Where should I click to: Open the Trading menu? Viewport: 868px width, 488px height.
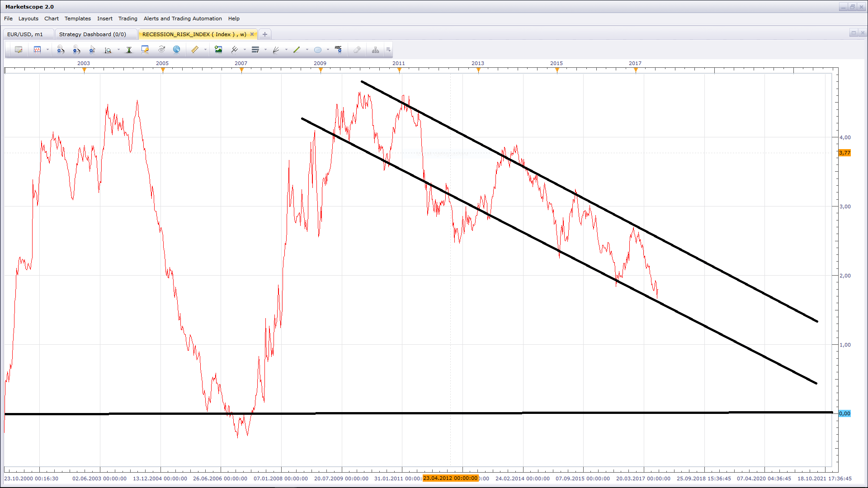pos(128,19)
